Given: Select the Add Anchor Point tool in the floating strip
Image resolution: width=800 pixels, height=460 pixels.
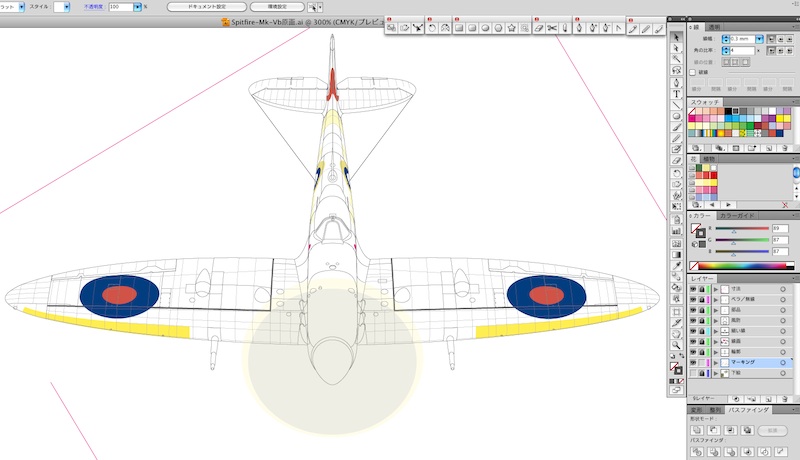Looking at the screenshot, I should tap(592, 28).
